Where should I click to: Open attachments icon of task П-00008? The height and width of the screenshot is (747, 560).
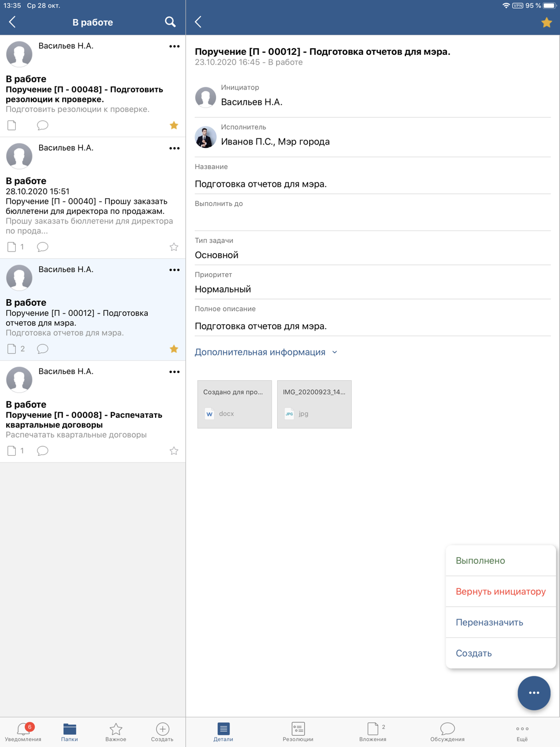(12, 451)
